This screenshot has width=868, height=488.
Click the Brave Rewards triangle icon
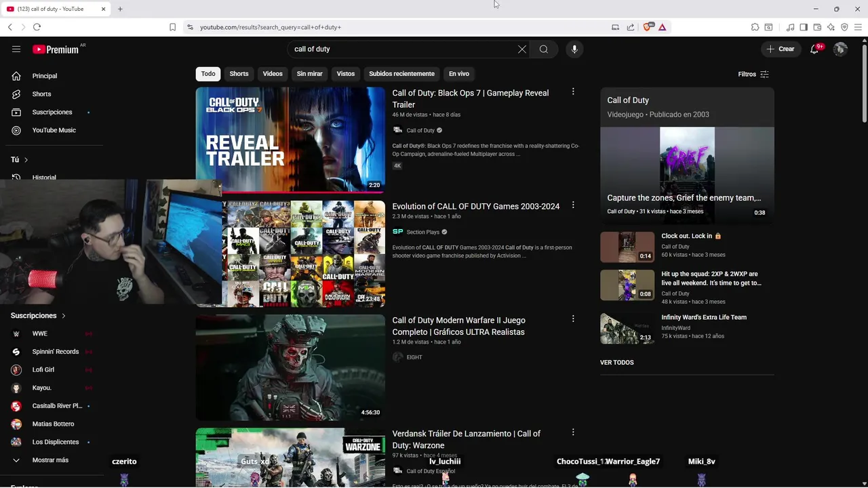663,27
